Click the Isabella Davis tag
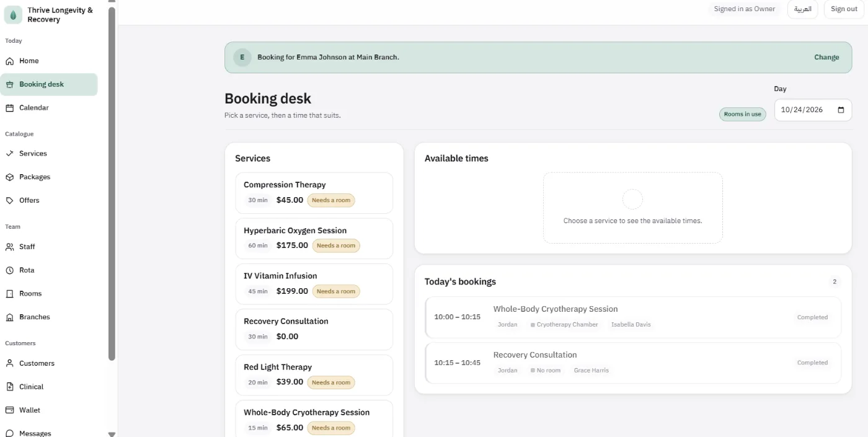The height and width of the screenshot is (437, 868). tap(631, 325)
